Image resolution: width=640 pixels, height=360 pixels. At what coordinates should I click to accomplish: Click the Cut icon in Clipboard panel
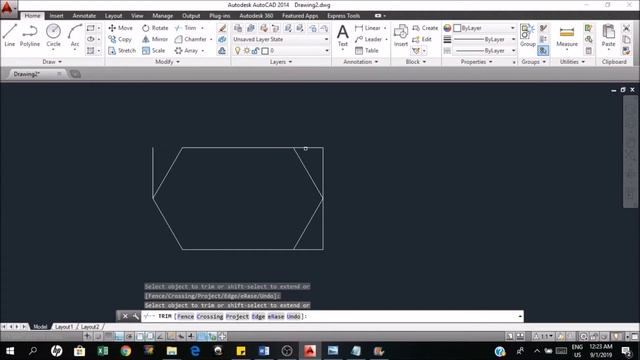(x=627, y=28)
